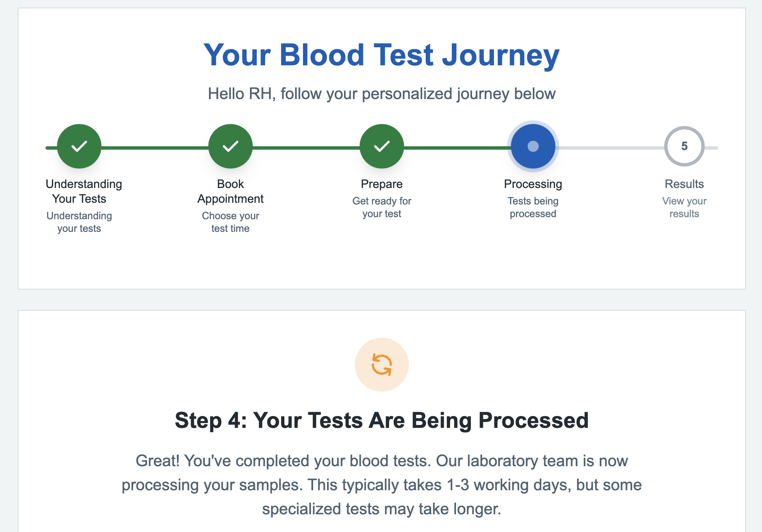Image resolution: width=762 pixels, height=532 pixels.
Task: Select the "Processing" step title
Action: [x=533, y=184]
